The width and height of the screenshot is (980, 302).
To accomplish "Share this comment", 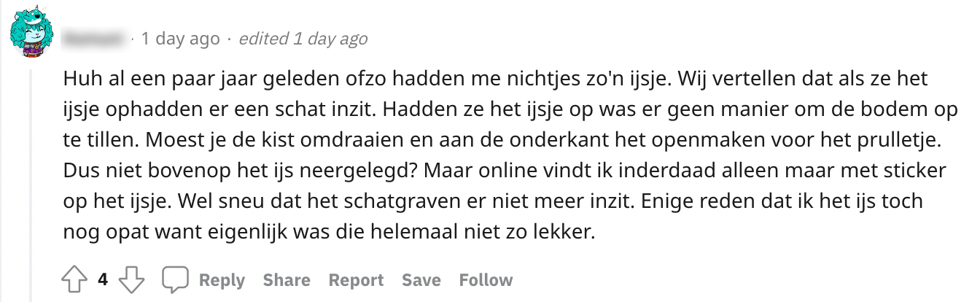I will pyautogui.click(x=287, y=280).
